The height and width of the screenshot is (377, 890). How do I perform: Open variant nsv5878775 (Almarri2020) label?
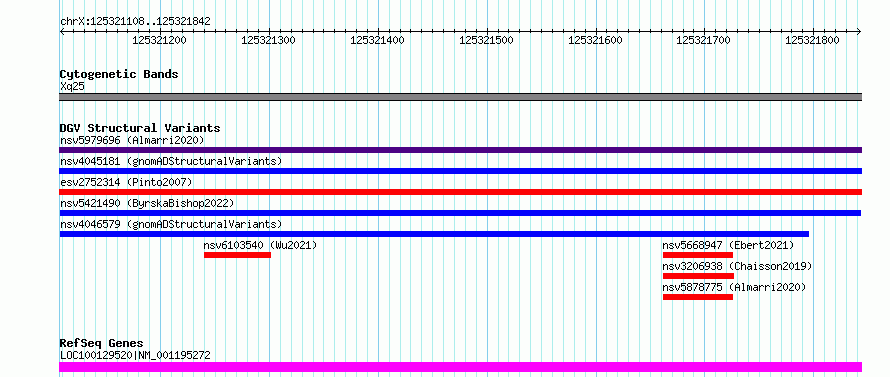coord(734,287)
